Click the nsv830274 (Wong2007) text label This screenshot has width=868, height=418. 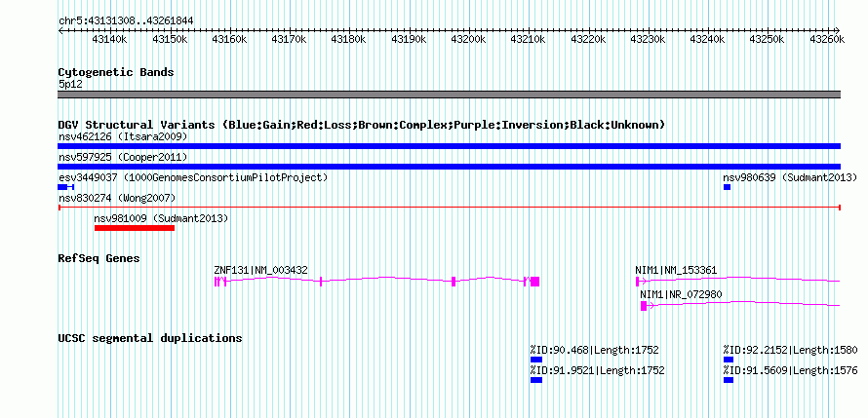point(117,198)
